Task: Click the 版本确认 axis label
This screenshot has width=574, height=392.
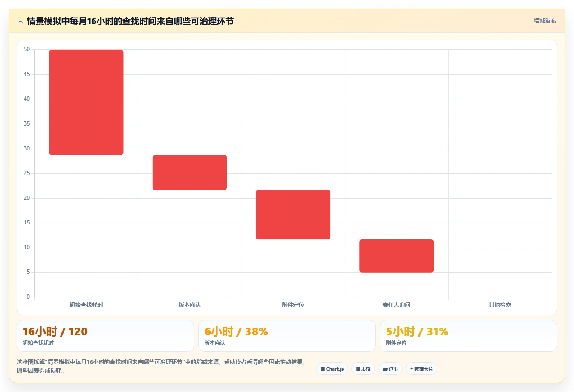Action: [189, 305]
